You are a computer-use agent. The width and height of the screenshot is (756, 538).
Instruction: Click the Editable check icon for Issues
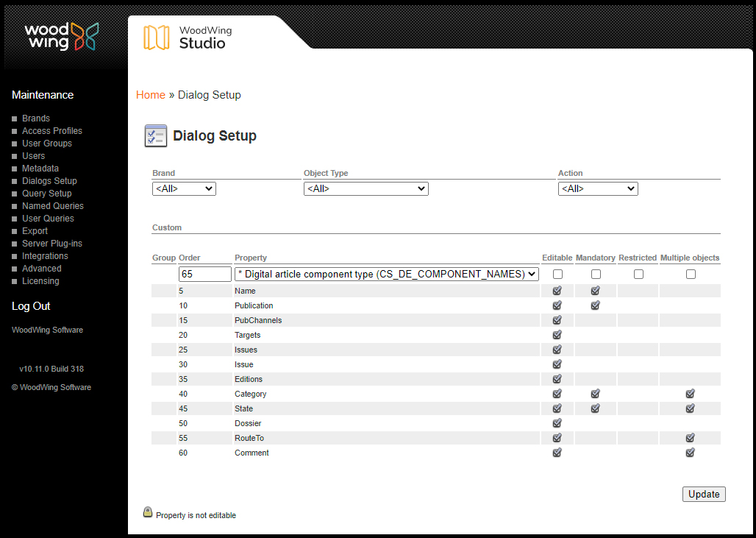tap(557, 350)
